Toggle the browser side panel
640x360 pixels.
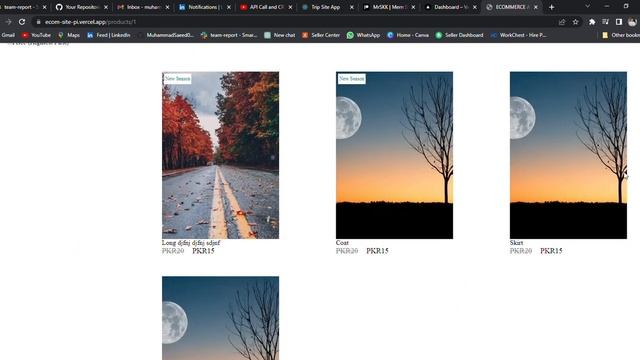coord(619,22)
